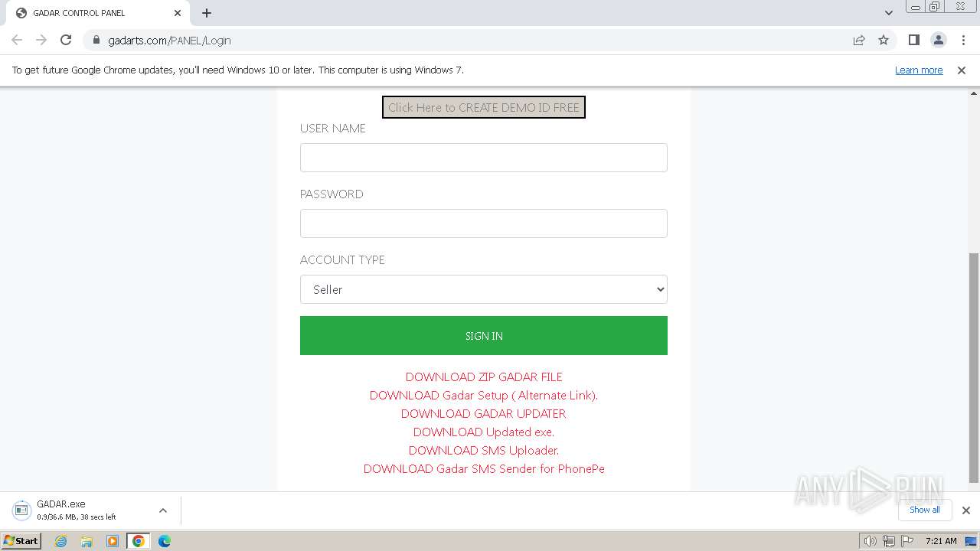Click the GADAR.exe download item
This screenshot has width=980, height=551.
[77, 510]
